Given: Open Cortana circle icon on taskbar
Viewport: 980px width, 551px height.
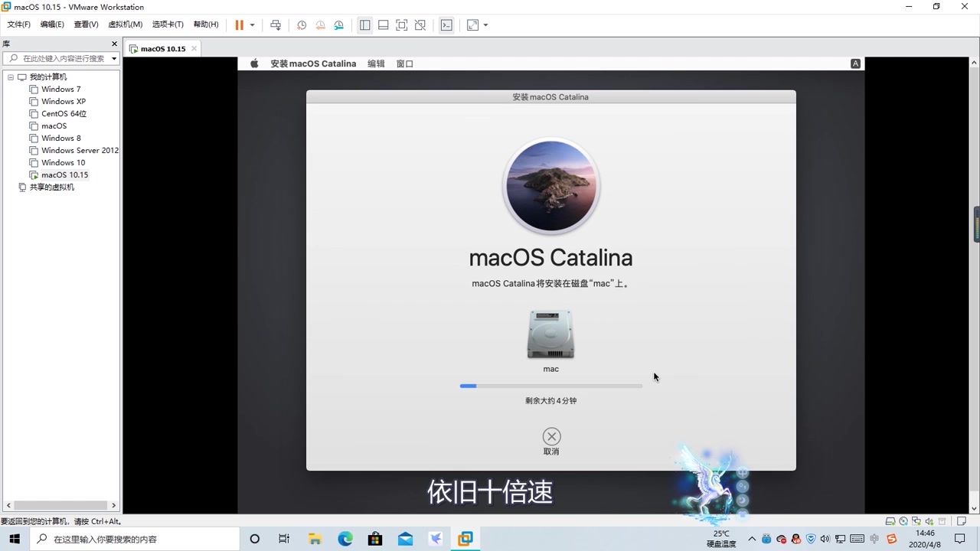Looking at the screenshot, I should pos(255,539).
